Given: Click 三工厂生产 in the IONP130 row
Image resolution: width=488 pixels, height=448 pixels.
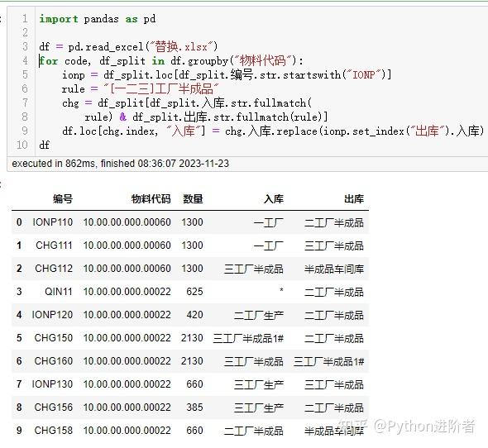Looking at the screenshot, I should [x=259, y=385].
